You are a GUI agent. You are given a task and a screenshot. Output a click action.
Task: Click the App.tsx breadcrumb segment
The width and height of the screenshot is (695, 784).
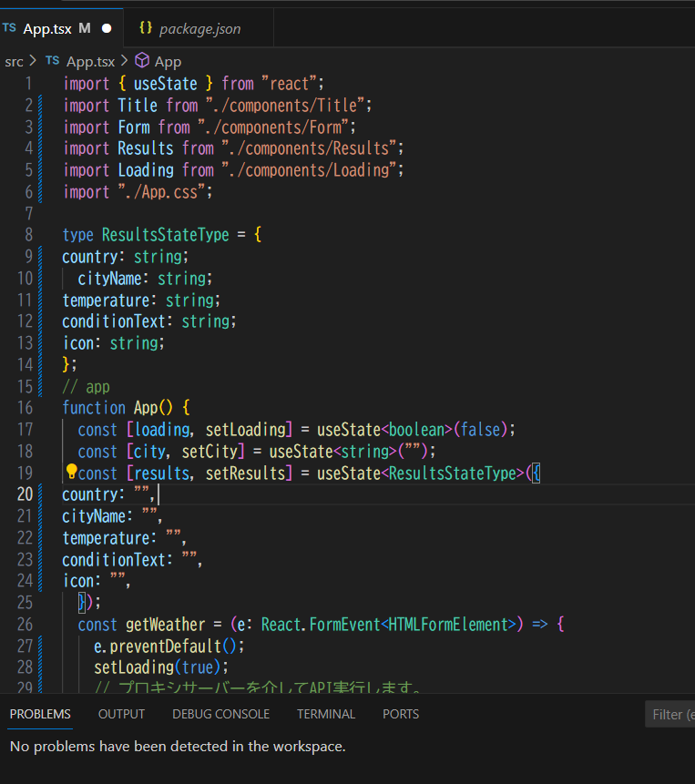click(90, 62)
